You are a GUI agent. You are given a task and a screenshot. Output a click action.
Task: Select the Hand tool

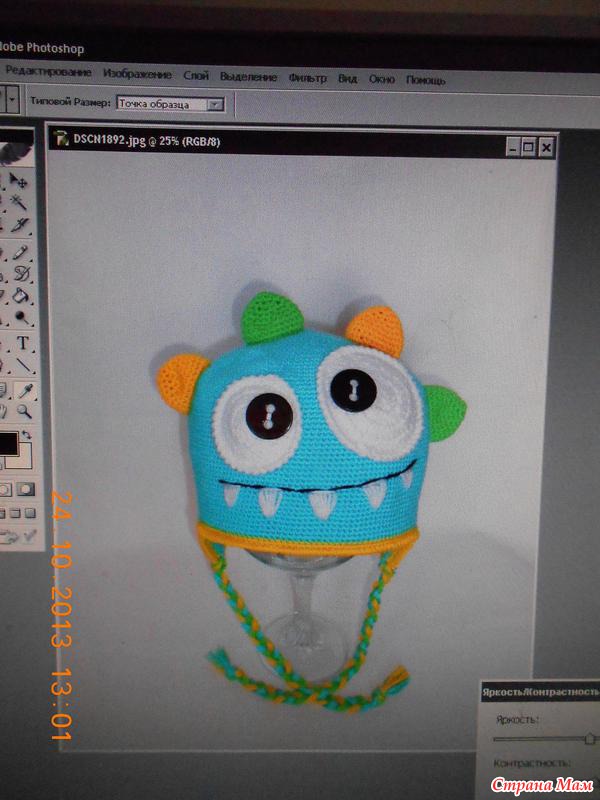pyautogui.click(x=4, y=411)
